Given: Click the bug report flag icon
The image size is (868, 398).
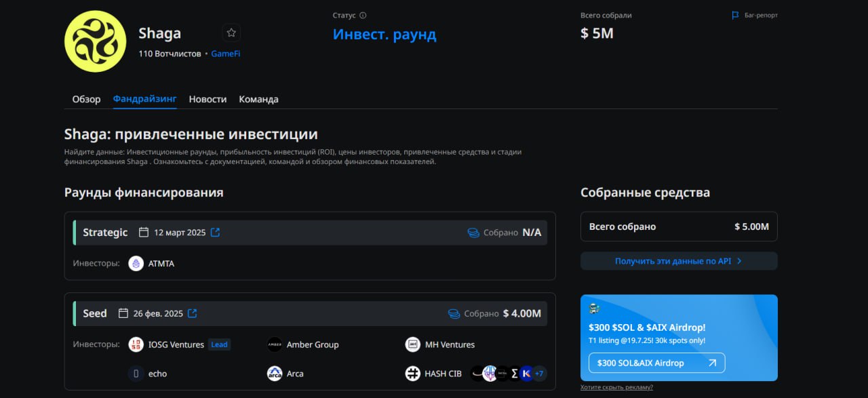Looking at the screenshot, I should pyautogui.click(x=735, y=16).
